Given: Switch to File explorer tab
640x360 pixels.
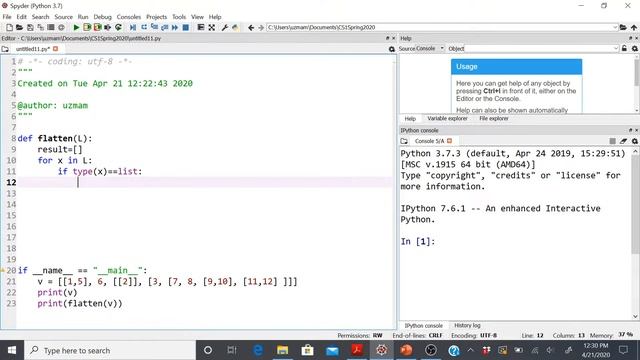Looking at the screenshot, I should 493,118.
